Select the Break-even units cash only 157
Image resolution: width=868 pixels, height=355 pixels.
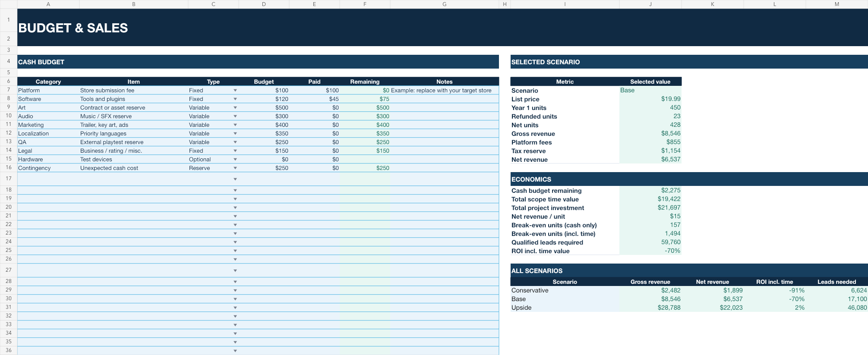pos(650,225)
